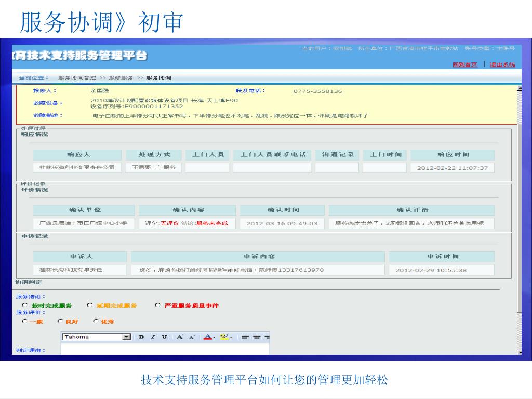Click appellant cell 桂林长海科技有限责任
Viewport: 532px width, 399px height.
[x=80, y=270]
